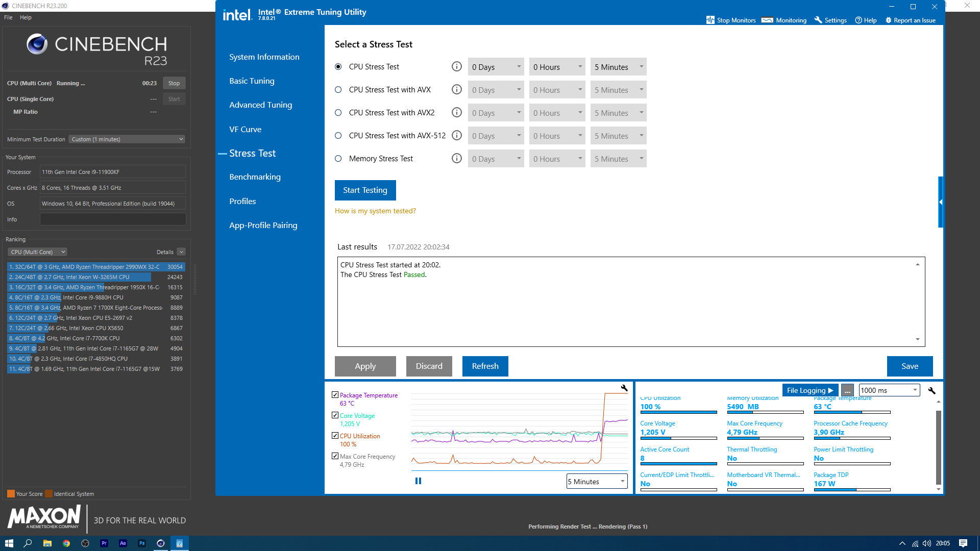Open the 'How is my system tested?' link
980x551 pixels.
[x=375, y=211]
